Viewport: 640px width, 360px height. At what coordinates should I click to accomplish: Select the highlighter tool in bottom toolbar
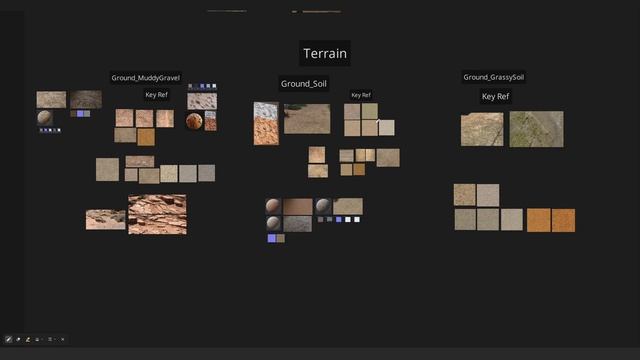(x=28, y=339)
